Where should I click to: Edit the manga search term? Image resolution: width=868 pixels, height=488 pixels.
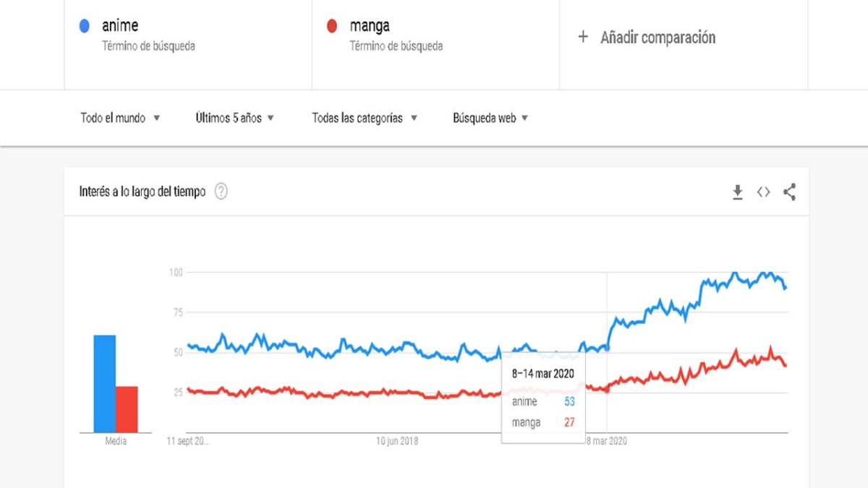pyautogui.click(x=370, y=26)
